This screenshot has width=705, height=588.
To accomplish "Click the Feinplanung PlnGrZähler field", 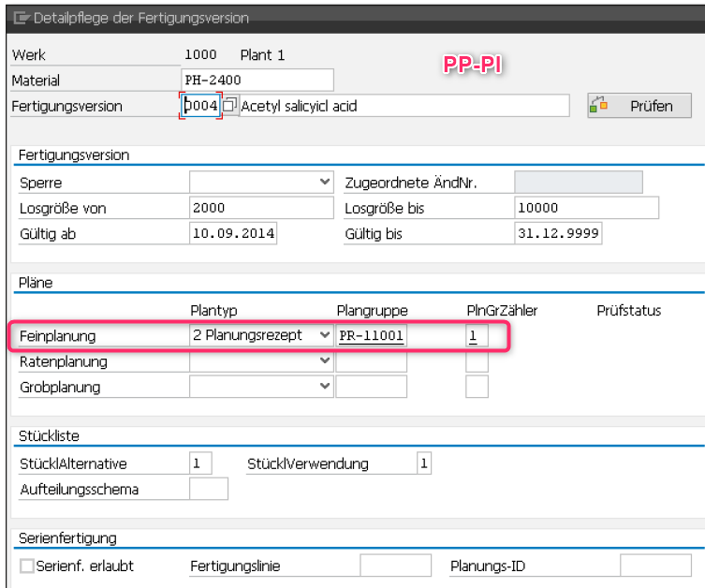I will pos(477,335).
